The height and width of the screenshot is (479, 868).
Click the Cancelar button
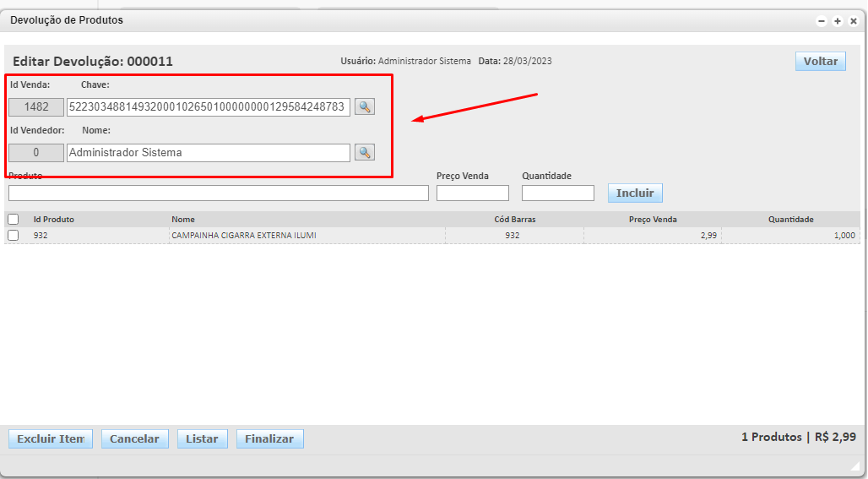pyautogui.click(x=134, y=438)
